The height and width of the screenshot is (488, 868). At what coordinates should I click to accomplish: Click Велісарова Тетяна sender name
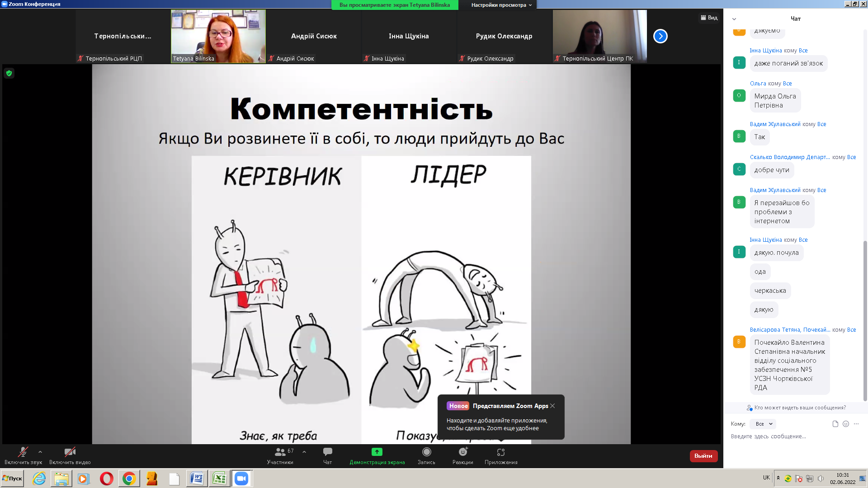pos(790,330)
